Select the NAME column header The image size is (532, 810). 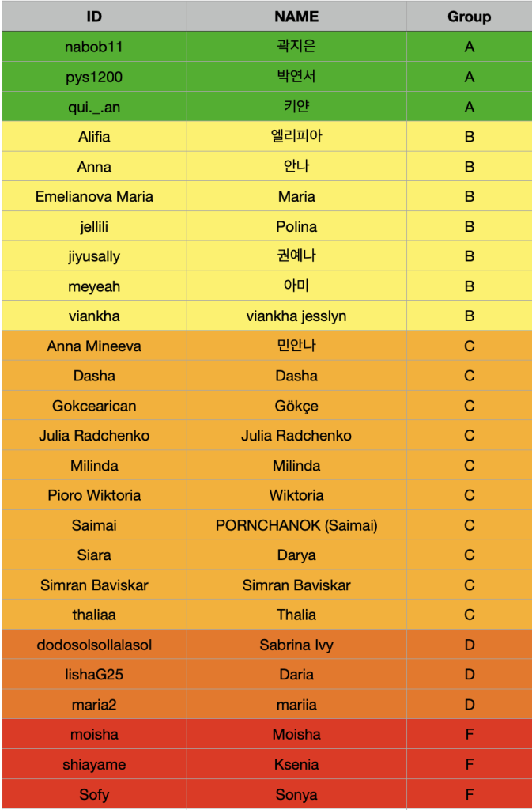point(296,17)
